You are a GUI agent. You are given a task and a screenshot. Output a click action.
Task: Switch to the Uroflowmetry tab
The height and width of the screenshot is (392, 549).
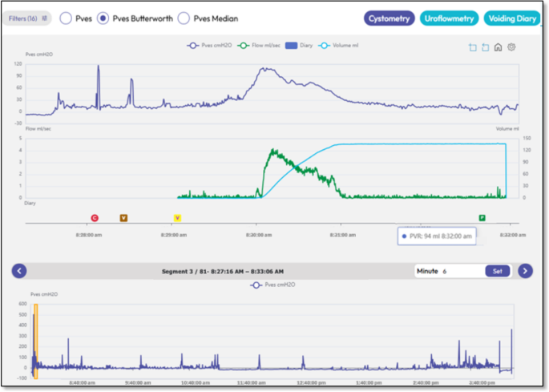[449, 18]
